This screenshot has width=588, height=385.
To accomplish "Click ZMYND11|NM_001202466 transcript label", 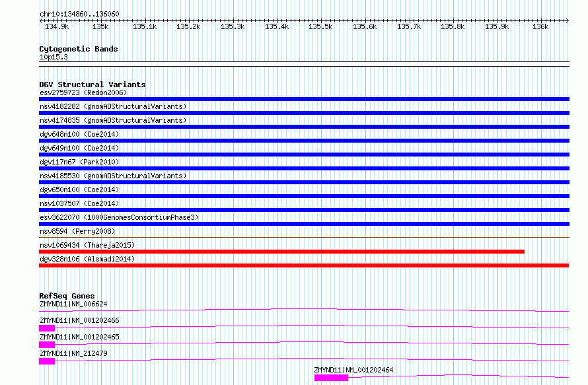I will click(x=79, y=320).
